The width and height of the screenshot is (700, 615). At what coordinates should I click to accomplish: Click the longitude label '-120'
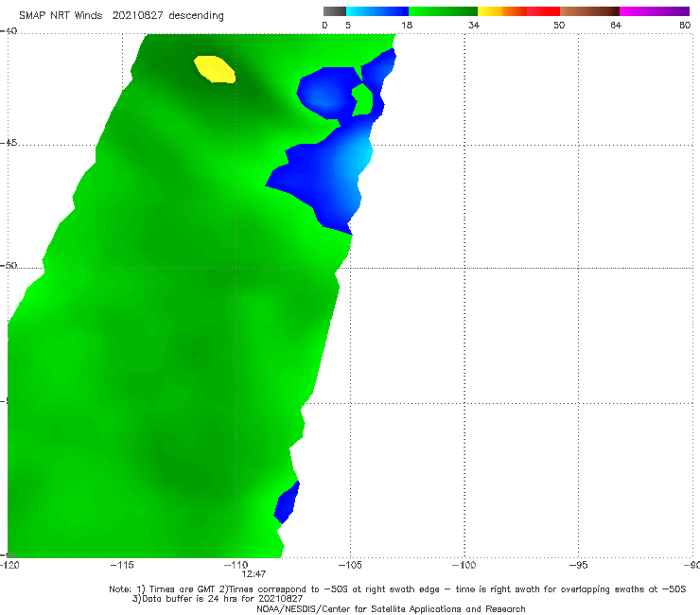point(9,565)
